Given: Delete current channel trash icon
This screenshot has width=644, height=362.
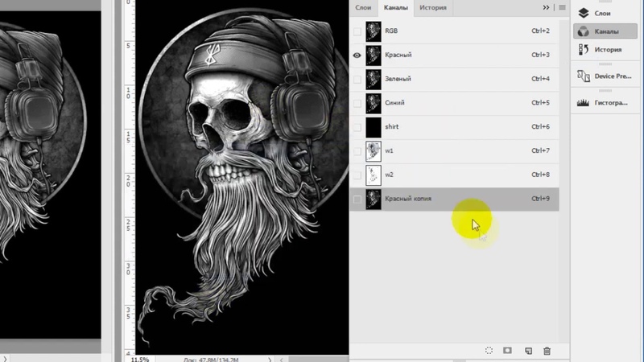Looking at the screenshot, I should 547,351.
